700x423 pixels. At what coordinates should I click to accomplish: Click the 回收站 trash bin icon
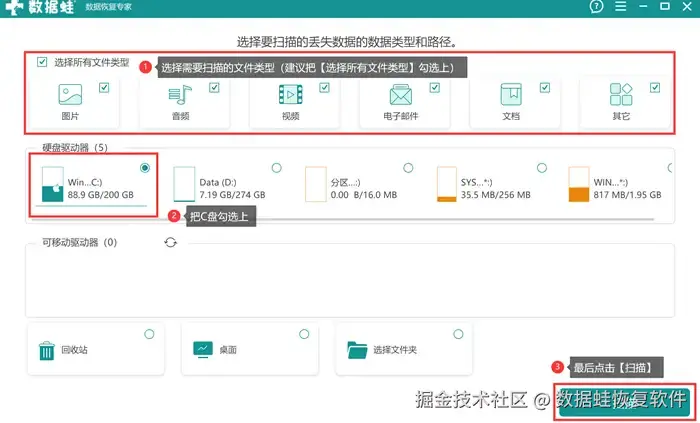click(x=46, y=350)
